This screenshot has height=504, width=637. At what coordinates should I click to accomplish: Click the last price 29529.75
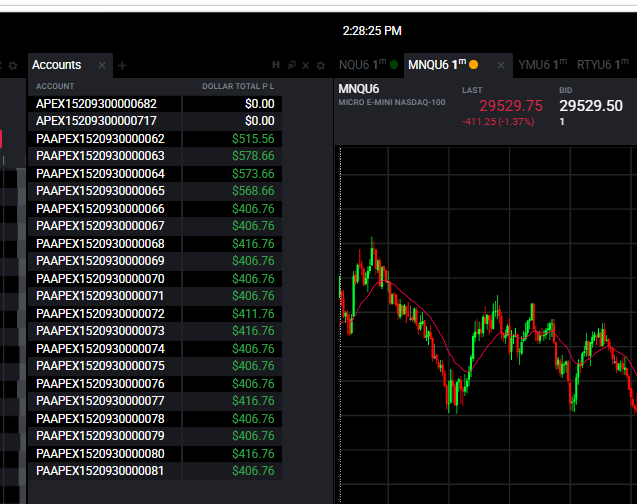511,106
